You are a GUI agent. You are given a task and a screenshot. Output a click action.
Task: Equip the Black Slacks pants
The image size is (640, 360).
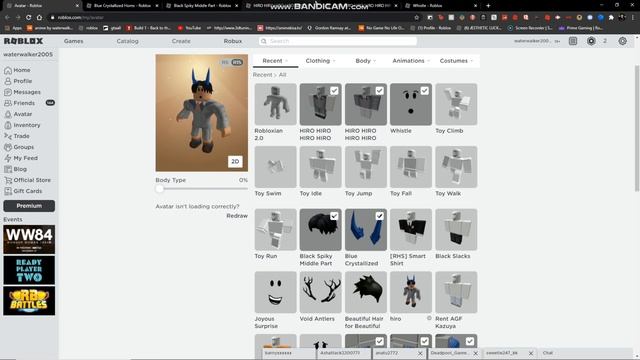456,230
